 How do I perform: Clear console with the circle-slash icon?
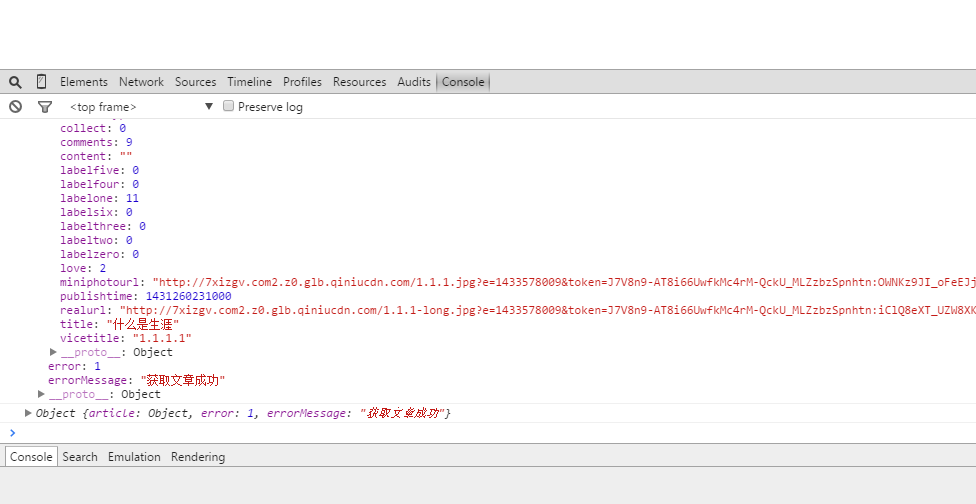pos(16,106)
